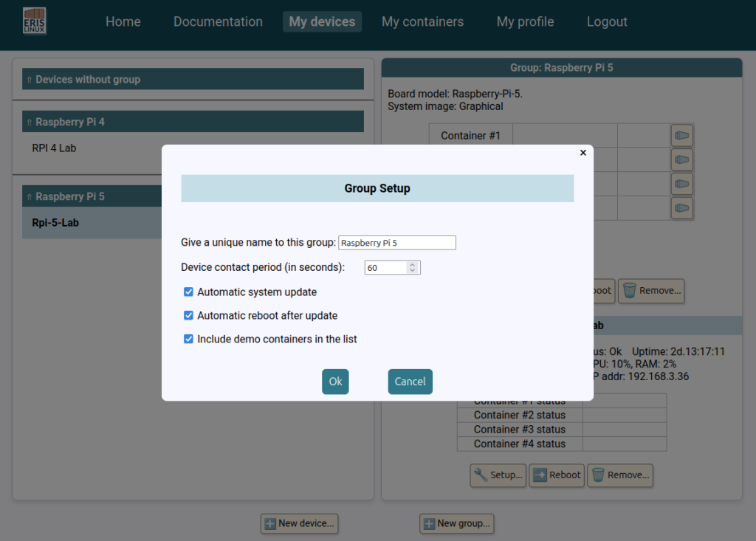Screen dimensions: 756x541
Task: Click the third container row edit icon
Action: (681, 184)
